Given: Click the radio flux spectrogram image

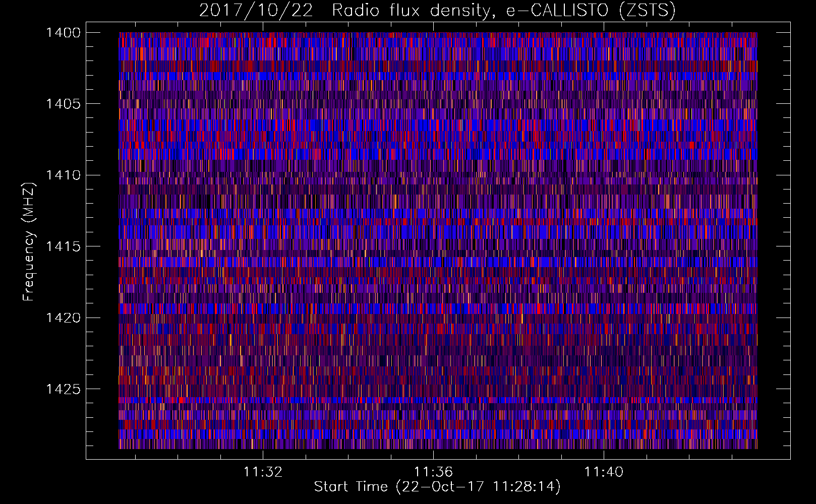Looking at the screenshot, I should point(438,240).
